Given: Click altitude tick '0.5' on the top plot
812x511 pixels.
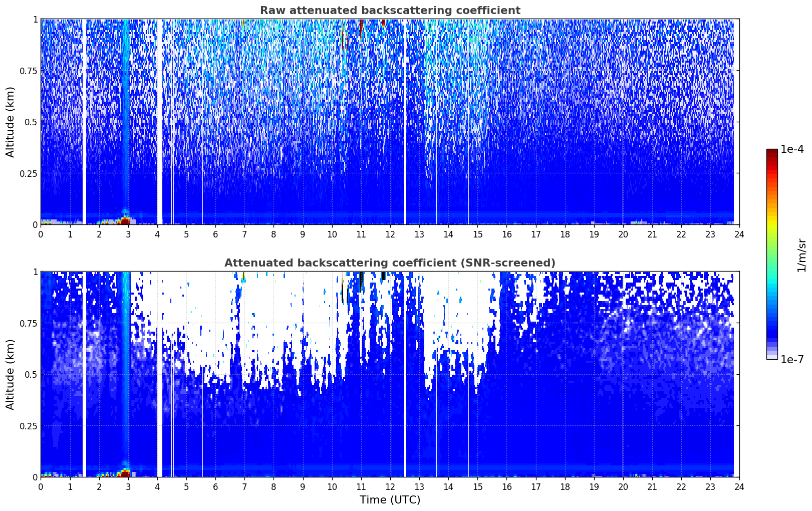Looking at the screenshot, I should [x=31, y=122].
